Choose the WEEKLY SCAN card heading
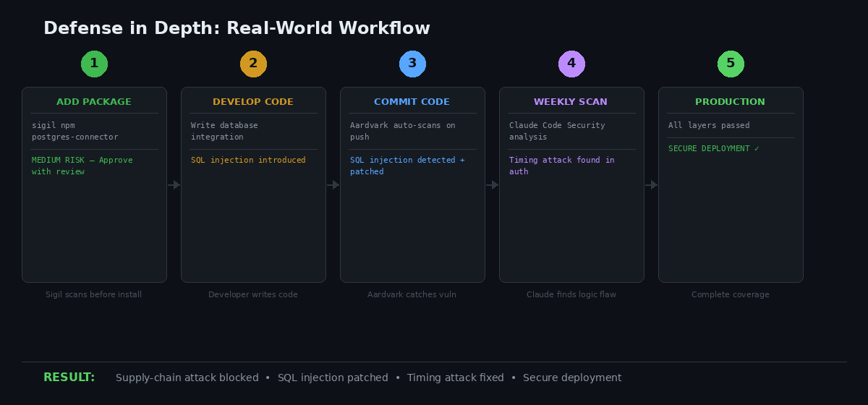This screenshot has width=868, height=405. tap(571, 102)
